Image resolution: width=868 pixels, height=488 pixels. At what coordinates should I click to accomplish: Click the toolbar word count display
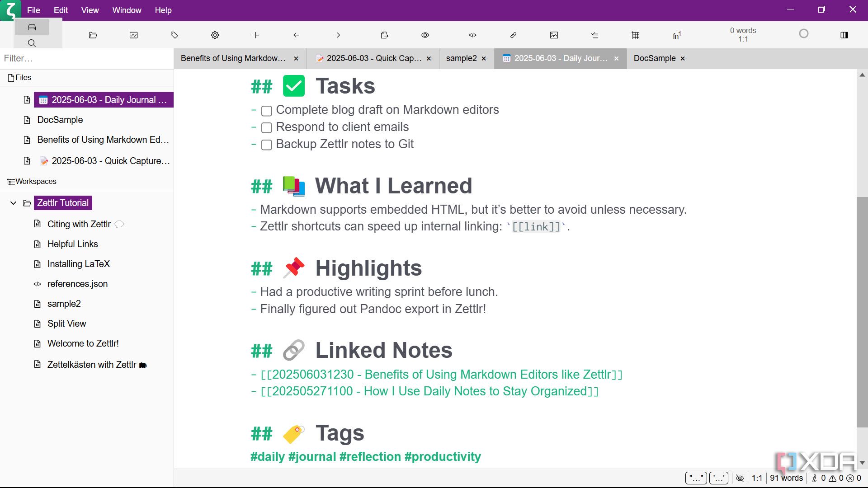743,35
